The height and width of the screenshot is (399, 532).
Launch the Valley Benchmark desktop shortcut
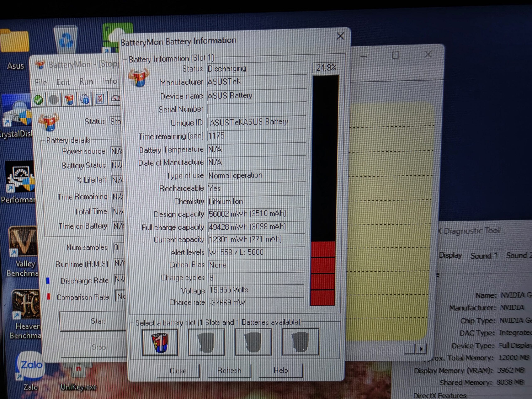pos(23,251)
